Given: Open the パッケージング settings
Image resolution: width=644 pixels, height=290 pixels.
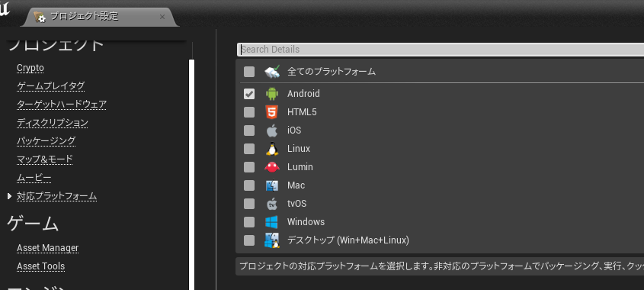Looking at the screenshot, I should click(x=46, y=140).
